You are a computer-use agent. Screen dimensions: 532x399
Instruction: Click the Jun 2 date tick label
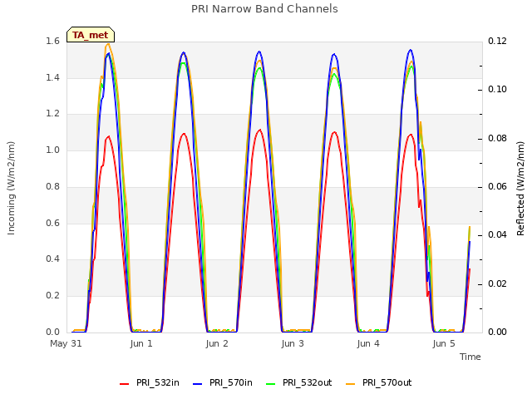point(217,343)
